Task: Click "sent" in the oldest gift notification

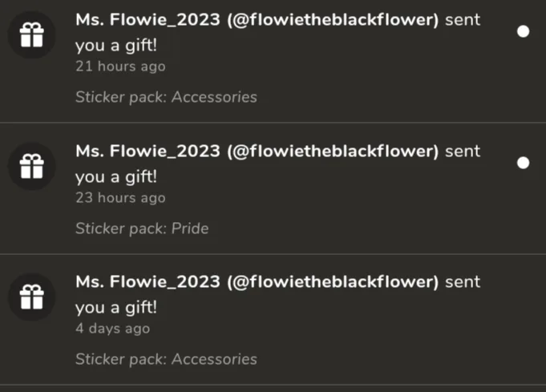Action: click(x=463, y=282)
